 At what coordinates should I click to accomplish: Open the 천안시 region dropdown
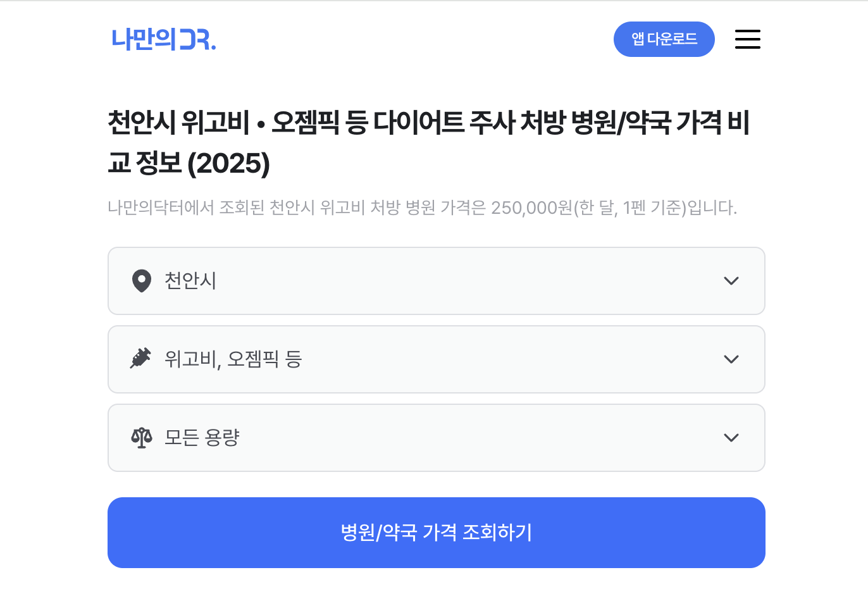pyautogui.click(x=437, y=281)
